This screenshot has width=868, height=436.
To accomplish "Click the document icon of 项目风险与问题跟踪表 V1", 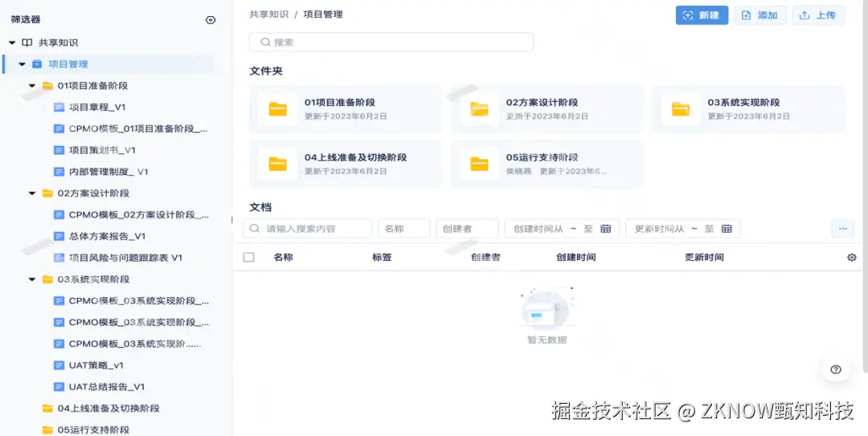I will (x=59, y=258).
